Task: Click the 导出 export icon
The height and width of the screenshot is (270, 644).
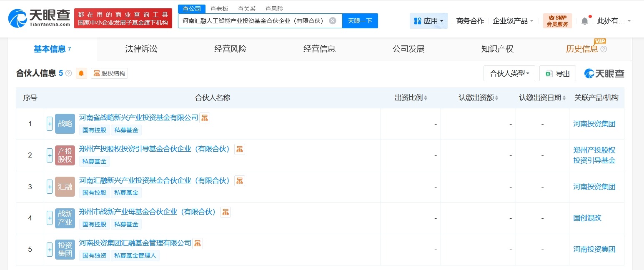Action: [557, 73]
